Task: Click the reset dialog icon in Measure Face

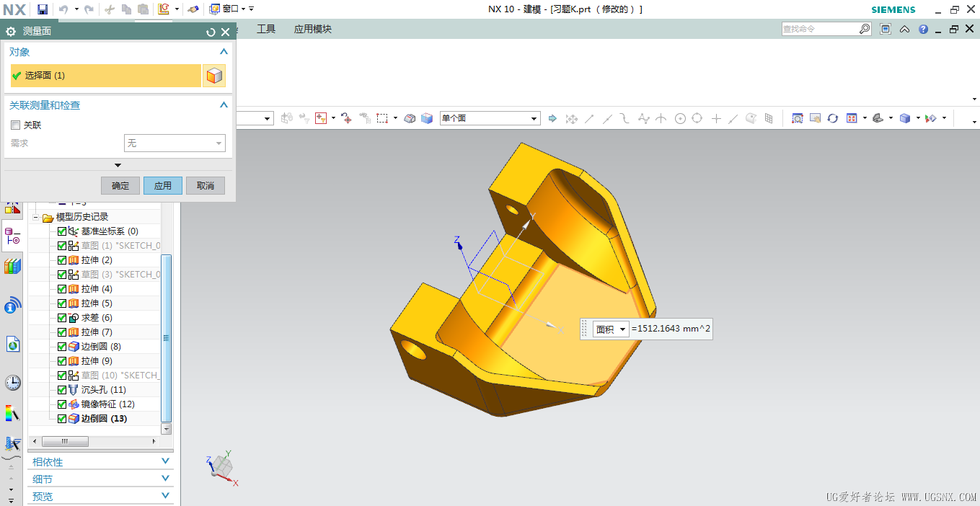Action: (211, 32)
